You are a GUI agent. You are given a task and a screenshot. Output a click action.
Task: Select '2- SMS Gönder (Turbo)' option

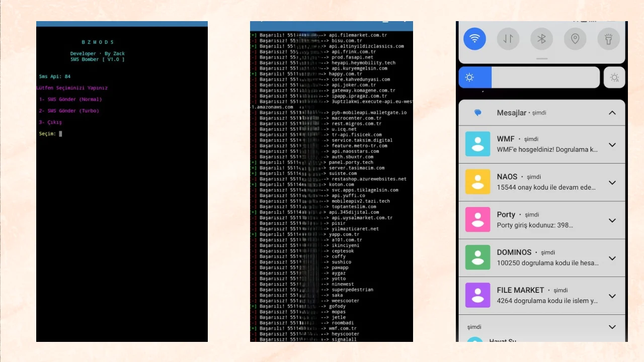coord(69,111)
